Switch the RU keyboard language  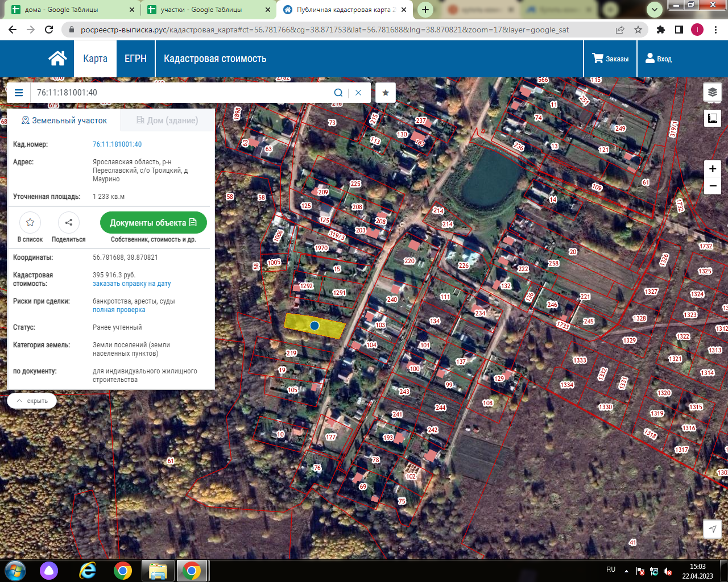point(611,569)
